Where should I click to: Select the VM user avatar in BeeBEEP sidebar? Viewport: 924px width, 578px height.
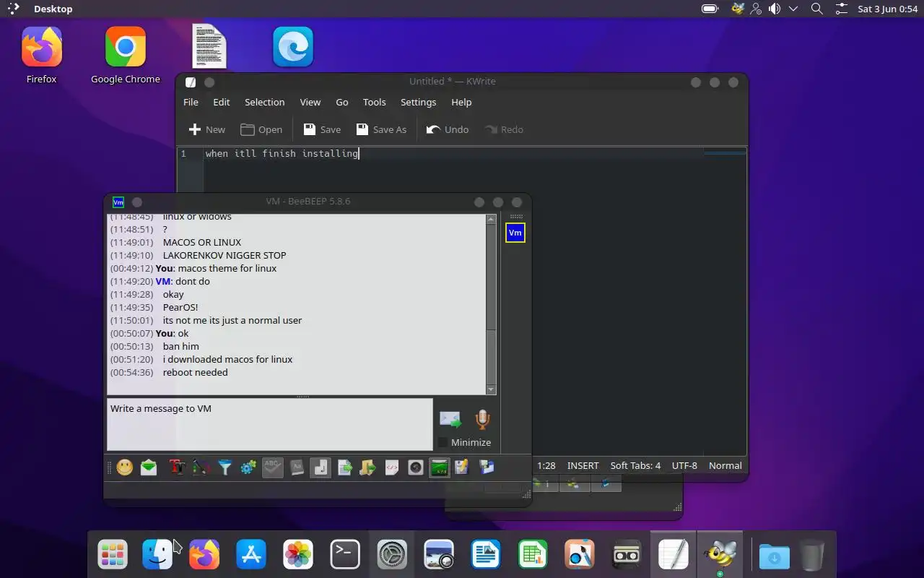click(515, 233)
